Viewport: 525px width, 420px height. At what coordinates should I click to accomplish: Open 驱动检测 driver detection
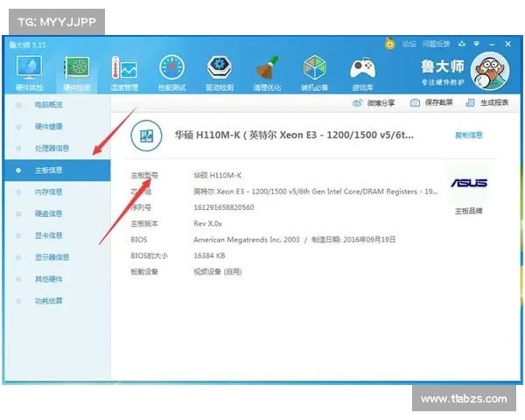click(220, 73)
